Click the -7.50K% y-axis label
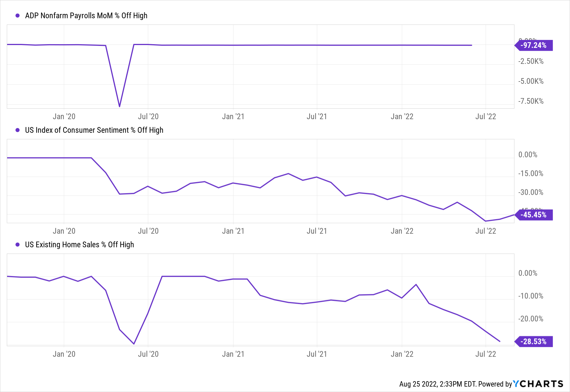The image size is (570, 392). (x=531, y=101)
